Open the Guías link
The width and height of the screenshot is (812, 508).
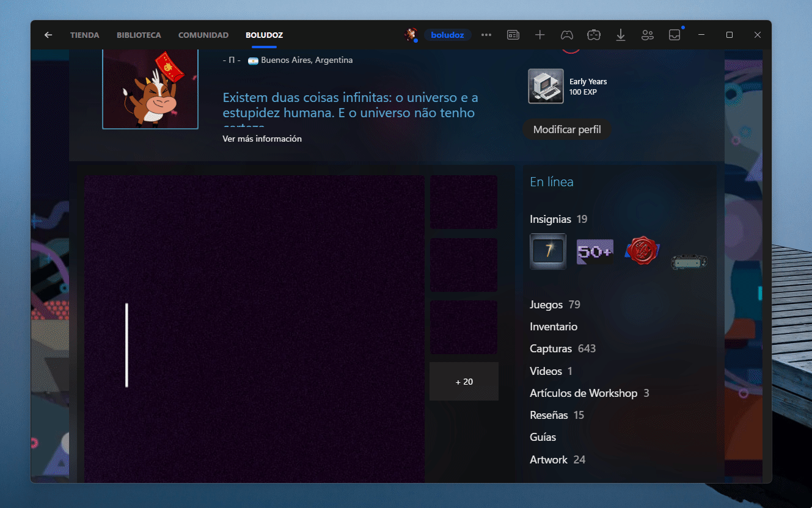(x=543, y=437)
